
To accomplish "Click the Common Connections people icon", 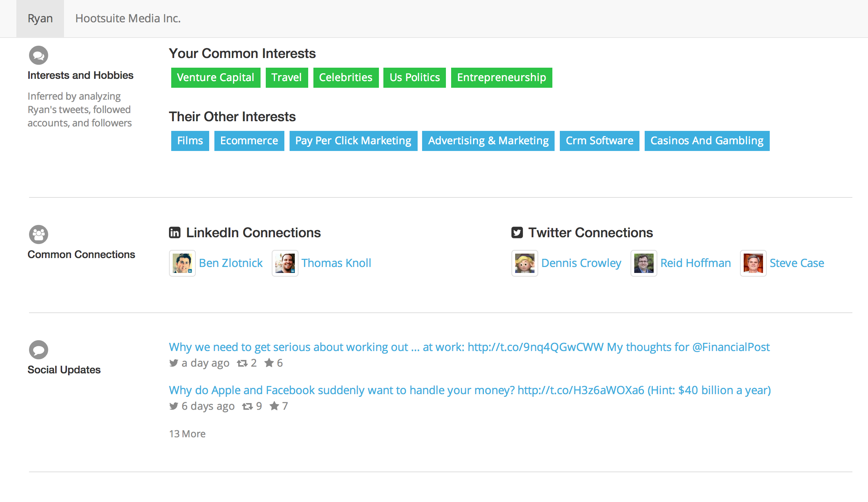I will (38, 235).
